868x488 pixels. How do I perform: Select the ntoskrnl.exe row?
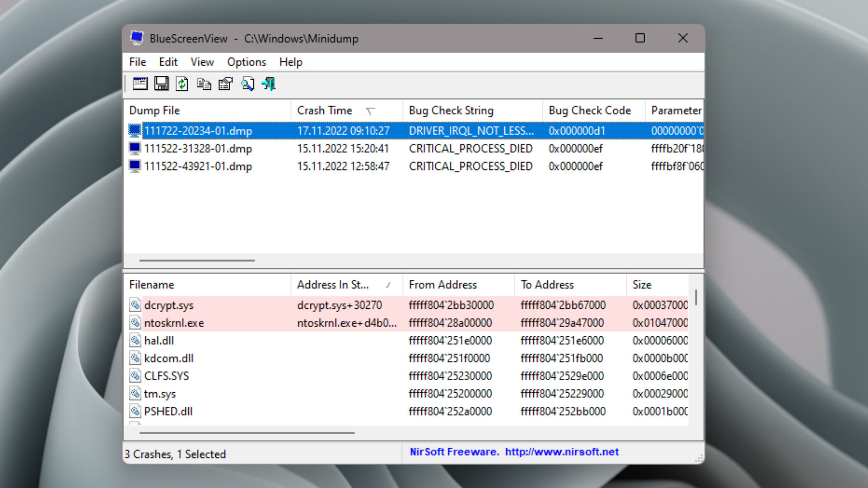[x=174, y=323]
